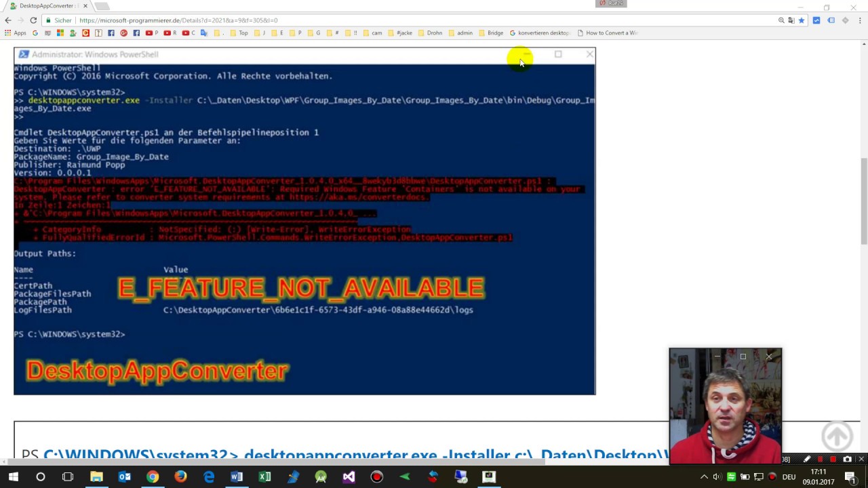Click the 'Sicher' secure site indicator
Screen dimensions: 868x488
pos(58,20)
